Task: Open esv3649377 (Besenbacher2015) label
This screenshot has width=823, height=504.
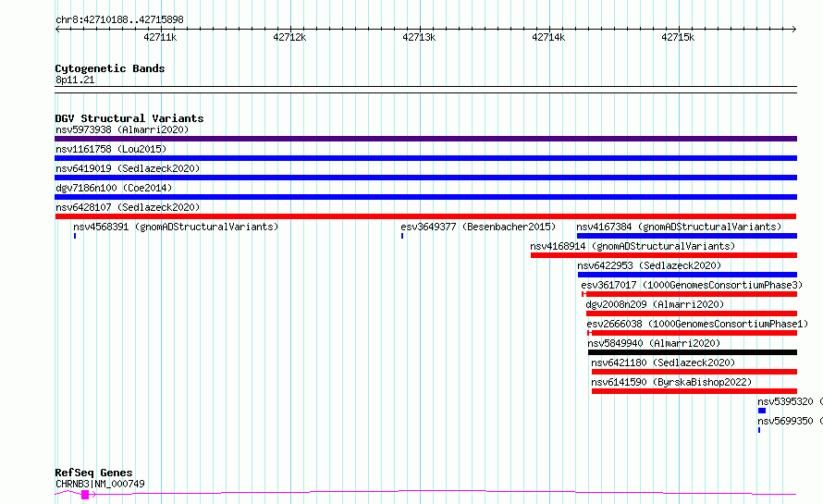Action: [478, 227]
